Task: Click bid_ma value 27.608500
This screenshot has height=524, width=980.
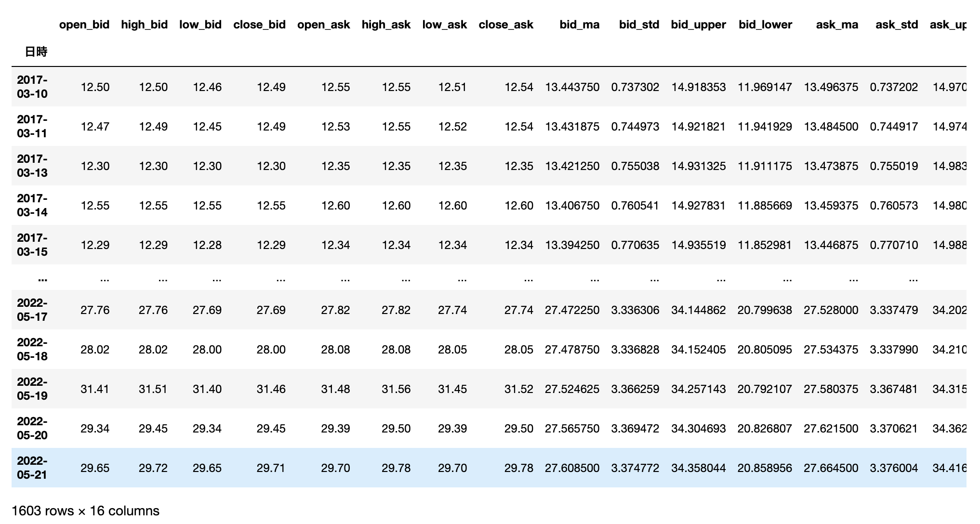Action: [x=572, y=468]
